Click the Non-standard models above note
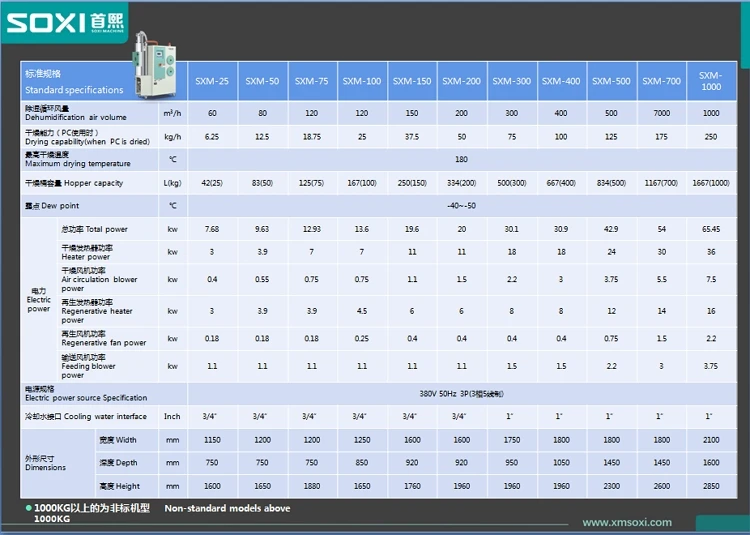Screen dimensions: 750x535 click(227, 509)
